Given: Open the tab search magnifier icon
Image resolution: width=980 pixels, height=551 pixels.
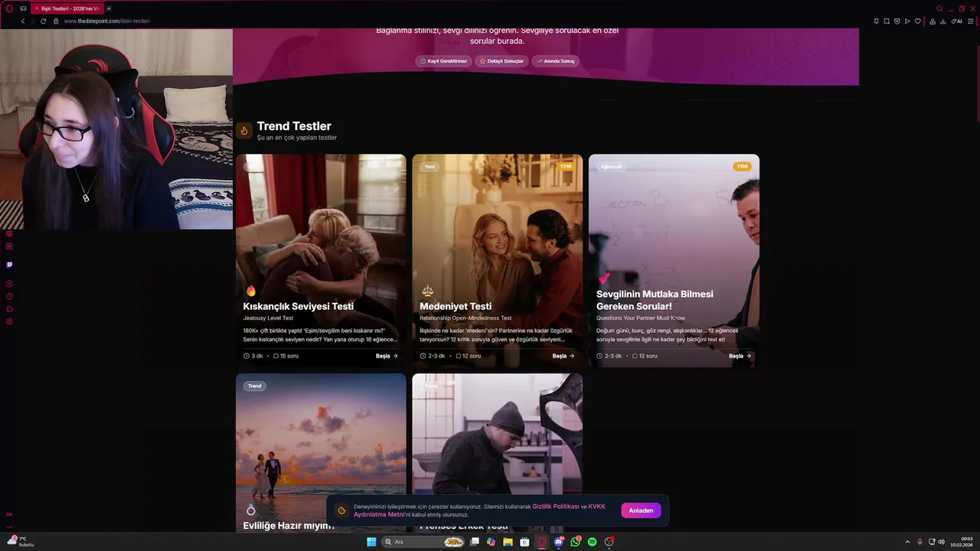Looking at the screenshot, I should (939, 8).
